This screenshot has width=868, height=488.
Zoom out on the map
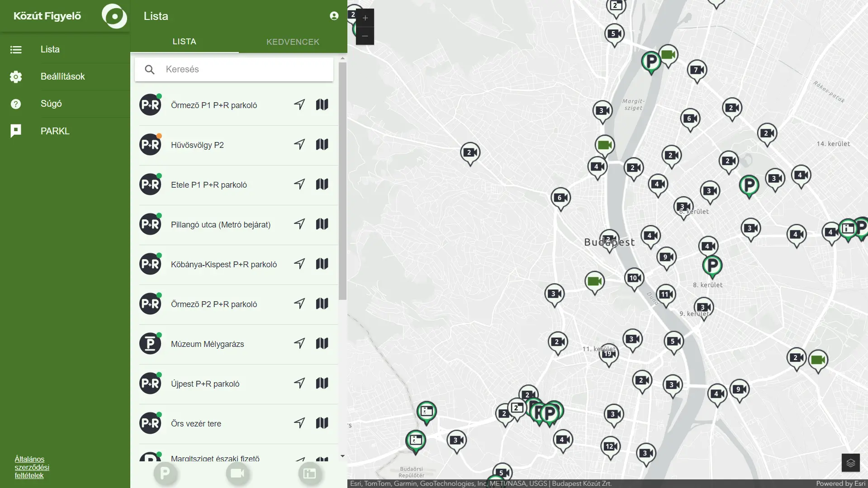click(365, 36)
